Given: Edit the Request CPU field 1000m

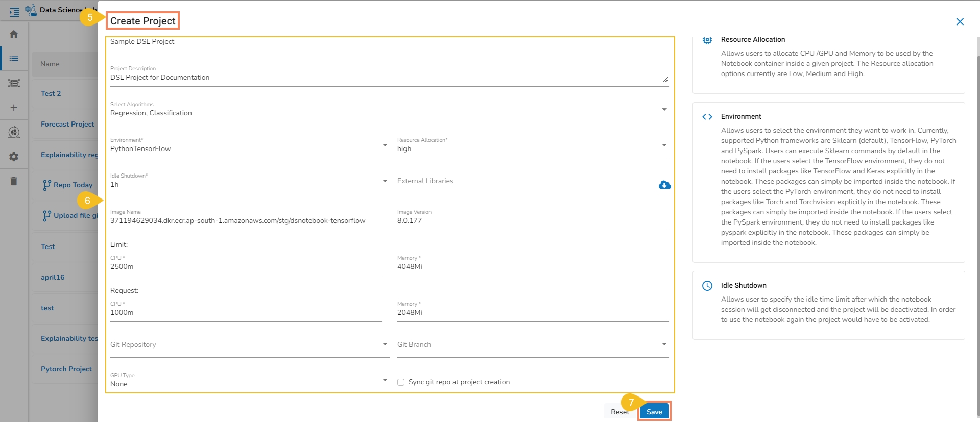Looking at the screenshot, I should tap(246, 312).
